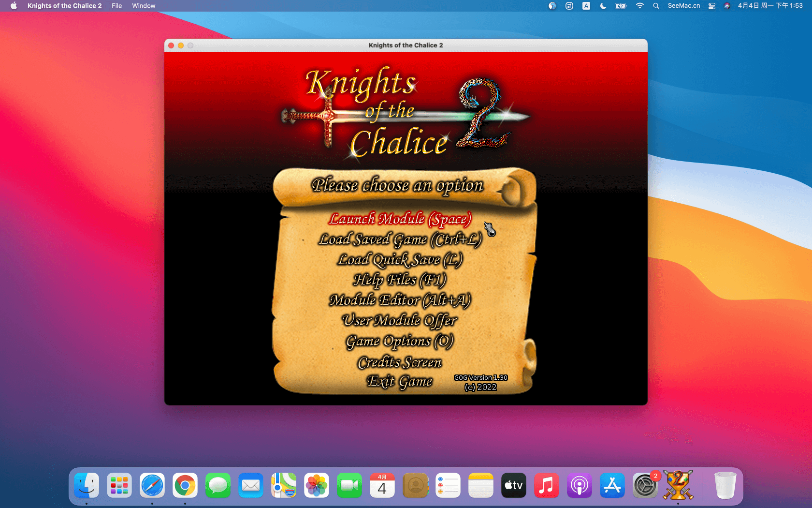Toggle Do Not Disturb moon icon
The image size is (812, 508).
tap(603, 6)
